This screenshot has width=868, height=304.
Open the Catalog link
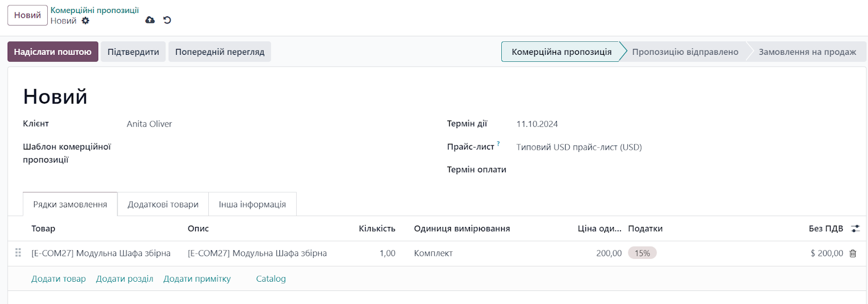271,278
